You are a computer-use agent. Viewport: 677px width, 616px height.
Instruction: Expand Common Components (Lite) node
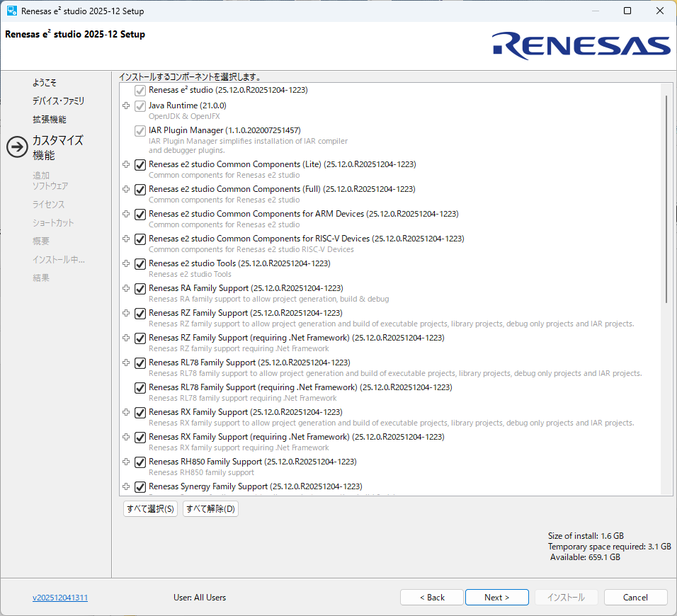[126, 165]
